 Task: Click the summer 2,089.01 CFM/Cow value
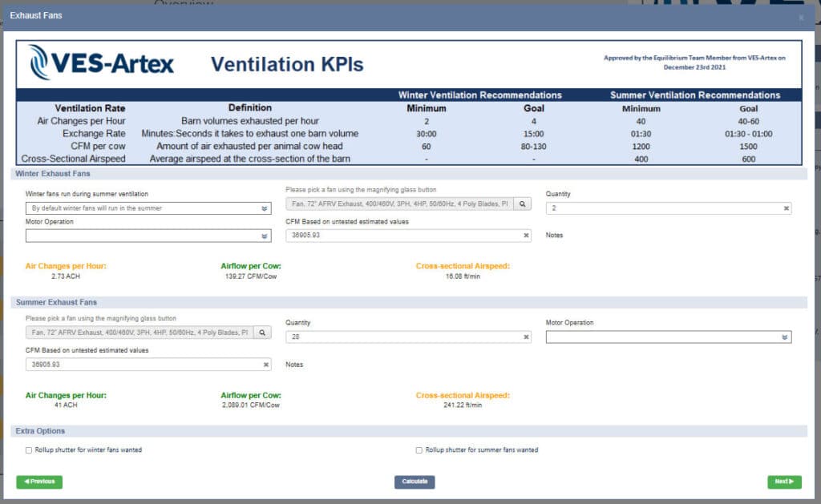coord(251,405)
